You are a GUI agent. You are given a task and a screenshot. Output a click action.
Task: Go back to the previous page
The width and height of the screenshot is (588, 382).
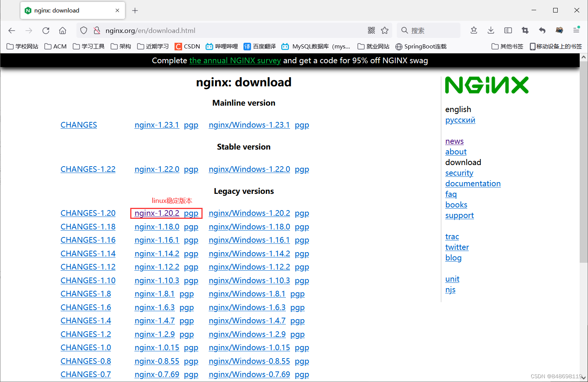12,31
